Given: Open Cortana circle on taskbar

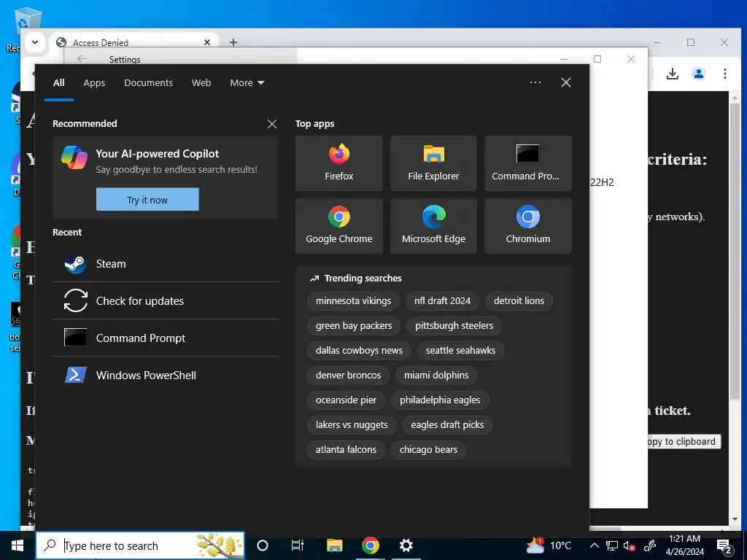Looking at the screenshot, I should (263, 545).
